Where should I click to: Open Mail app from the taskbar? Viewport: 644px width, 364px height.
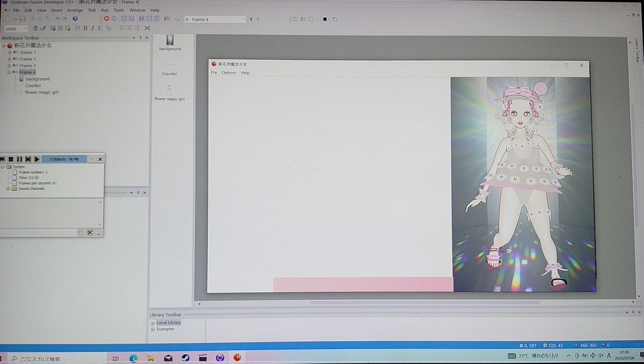pyautogui.click(x=168, y=358)
